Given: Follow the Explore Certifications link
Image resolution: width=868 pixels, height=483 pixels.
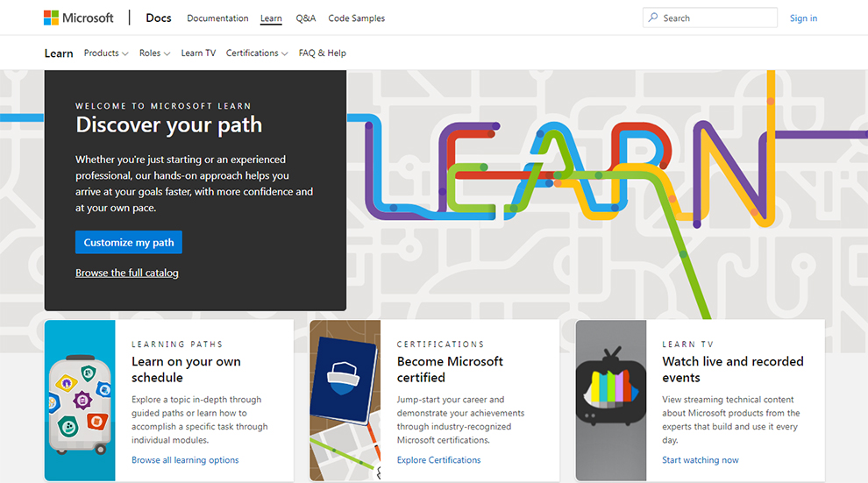Looking at the screenshot, I should pos(438,459).
